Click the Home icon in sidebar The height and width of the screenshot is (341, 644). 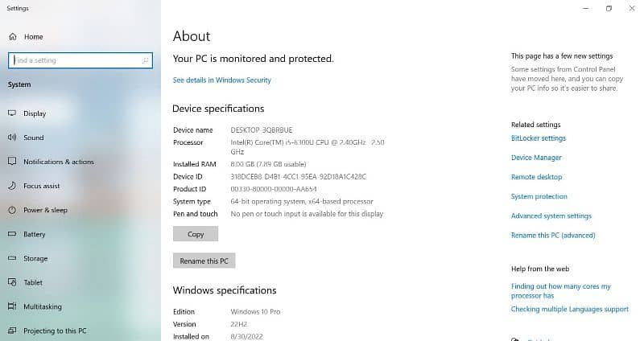12,37
